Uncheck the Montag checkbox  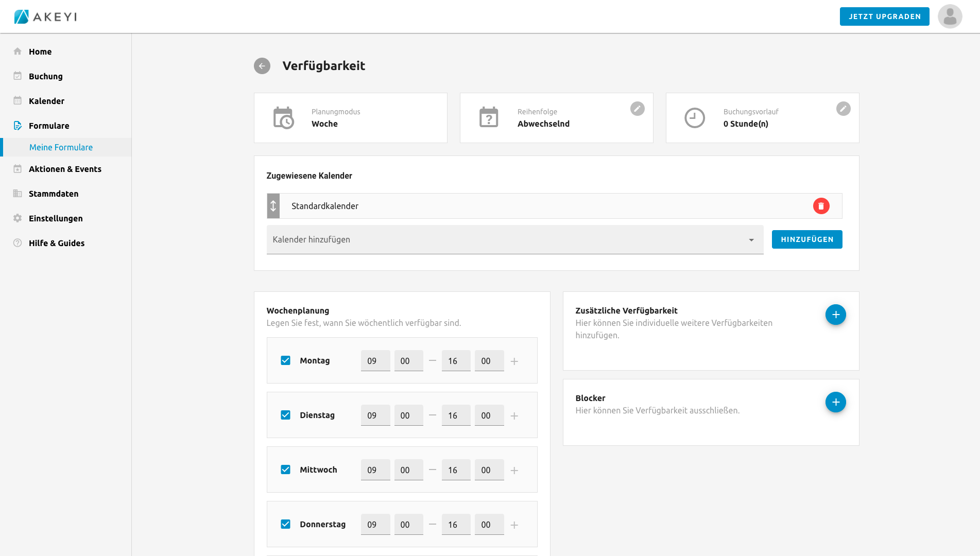285,360
